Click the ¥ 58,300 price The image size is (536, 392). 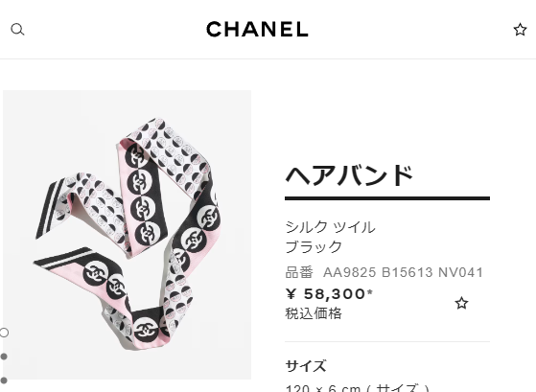[326, 293]
